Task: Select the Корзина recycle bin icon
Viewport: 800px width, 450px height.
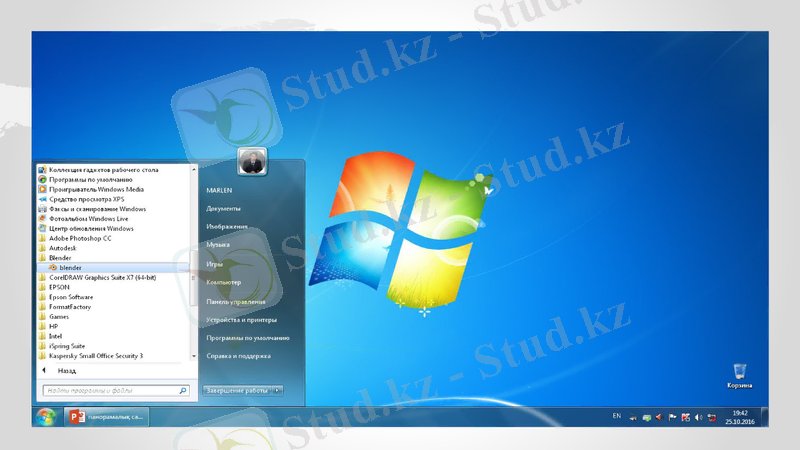Action: [x=739, y=376]
